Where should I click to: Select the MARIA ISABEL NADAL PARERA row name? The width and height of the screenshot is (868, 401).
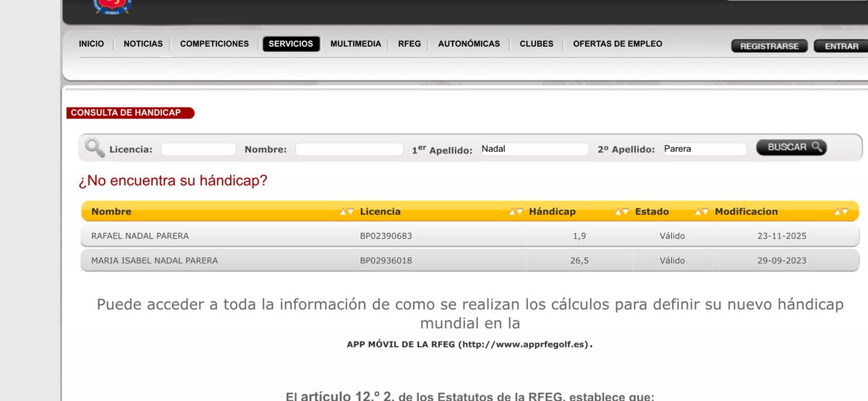tap(154, 261)
